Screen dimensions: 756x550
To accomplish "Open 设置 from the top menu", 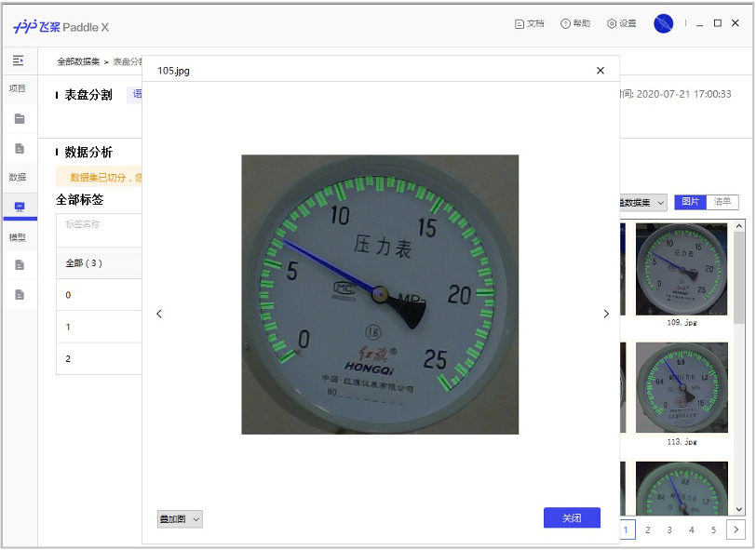I will (x=622, y=24).
